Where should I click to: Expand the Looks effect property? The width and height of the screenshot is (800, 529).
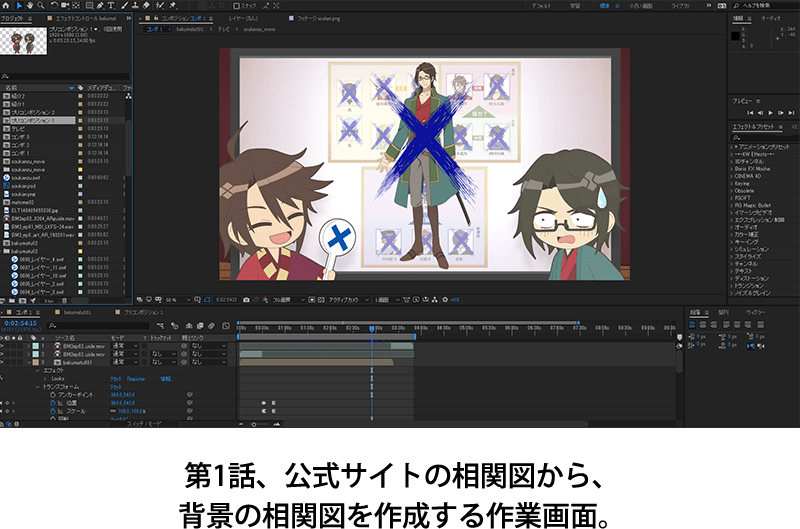(x=45, y=379)
